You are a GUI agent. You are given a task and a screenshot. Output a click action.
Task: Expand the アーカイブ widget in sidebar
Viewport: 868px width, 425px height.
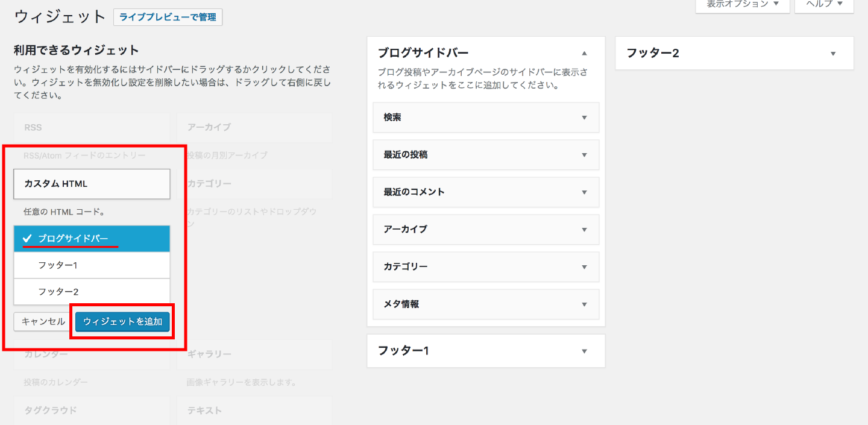583,230
